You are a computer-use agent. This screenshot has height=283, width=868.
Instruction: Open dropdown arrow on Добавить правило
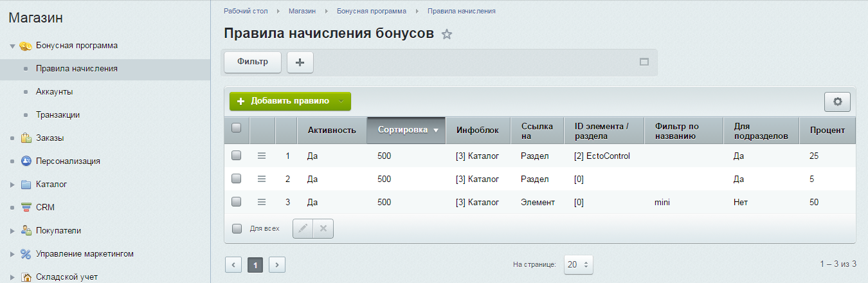(341, 102)
